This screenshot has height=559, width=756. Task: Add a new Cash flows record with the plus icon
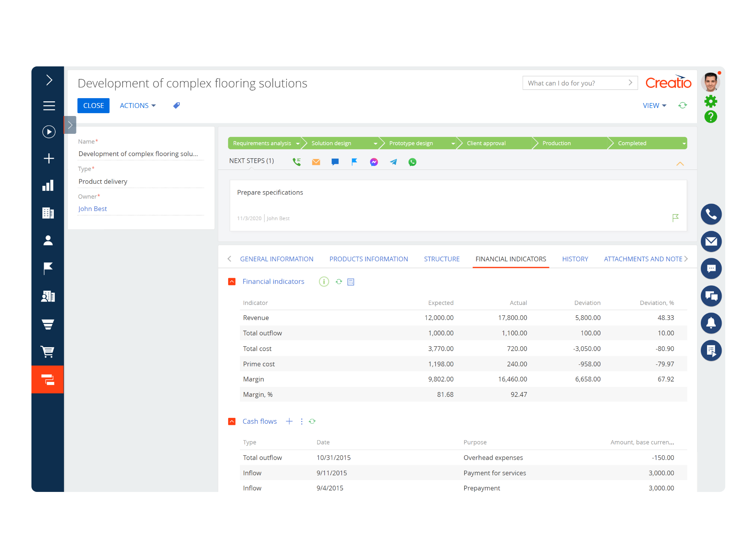pos(289,421)
